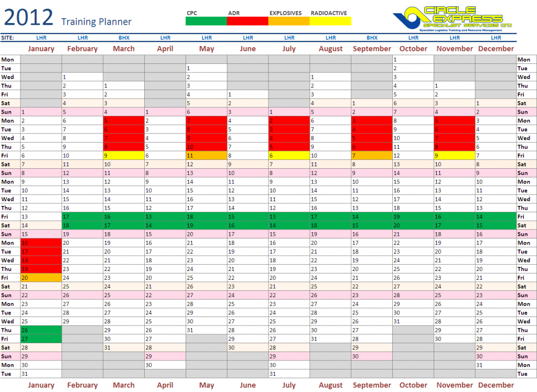Select January 16 red ADR cell
Screen dimensions: 537x392
41,243
